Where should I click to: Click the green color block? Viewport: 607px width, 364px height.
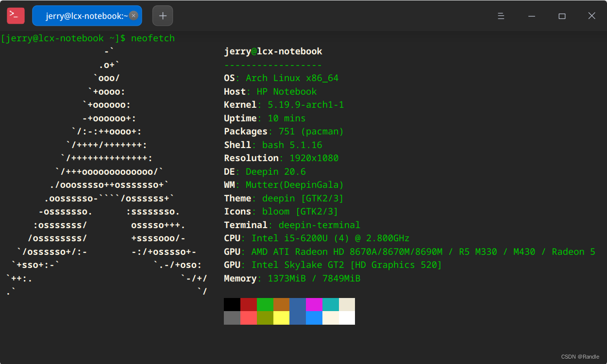tap(265, 304)
